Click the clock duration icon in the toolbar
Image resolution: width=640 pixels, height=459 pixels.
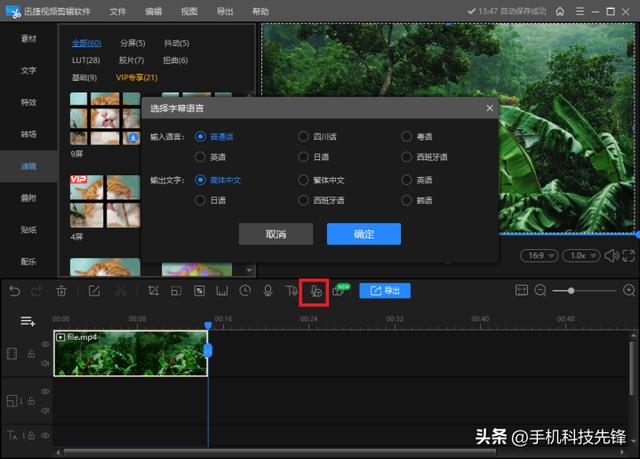pos(245,291)
